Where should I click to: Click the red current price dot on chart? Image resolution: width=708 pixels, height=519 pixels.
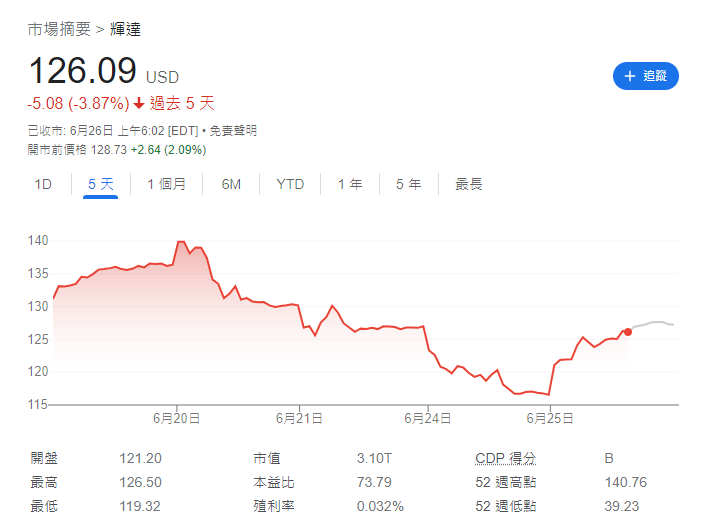coord(627,331)
